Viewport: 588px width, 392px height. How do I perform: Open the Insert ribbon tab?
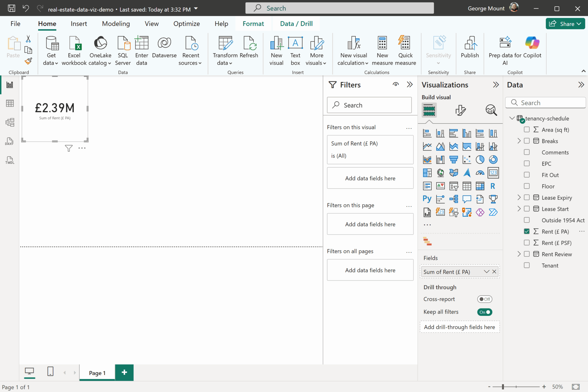(79, 24)
